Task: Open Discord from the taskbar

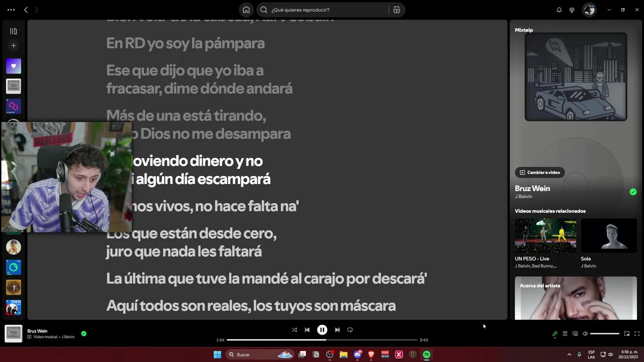Action: (x=358, y=354)
